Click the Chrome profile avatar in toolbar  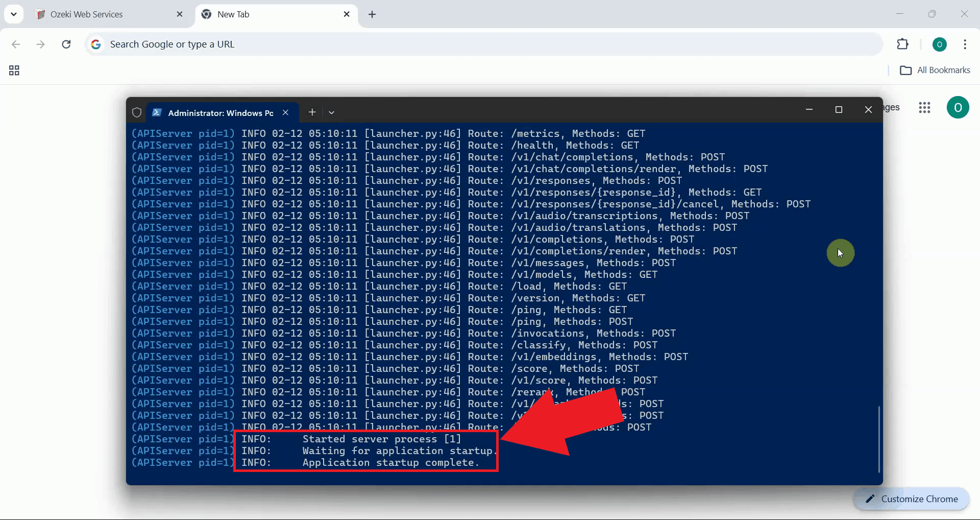coord(939,44)
